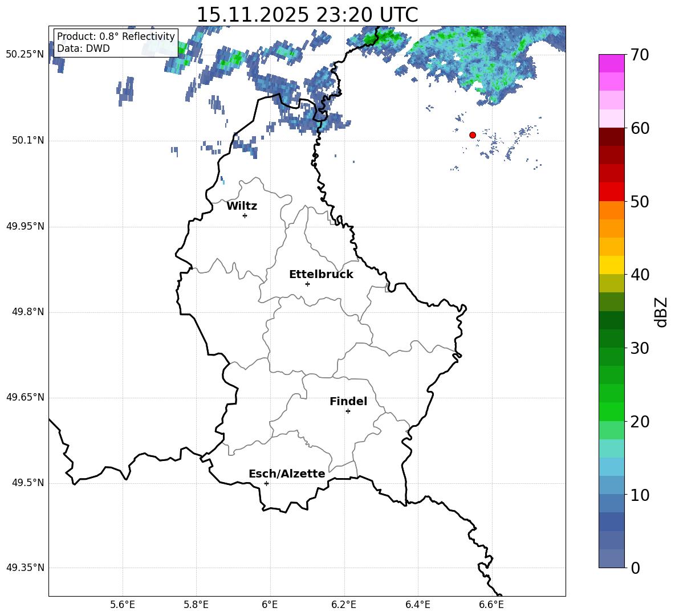Click the 49.65°N latitude label
The width and height of the screenshot is (675, 616).
[x=25, y=397]
